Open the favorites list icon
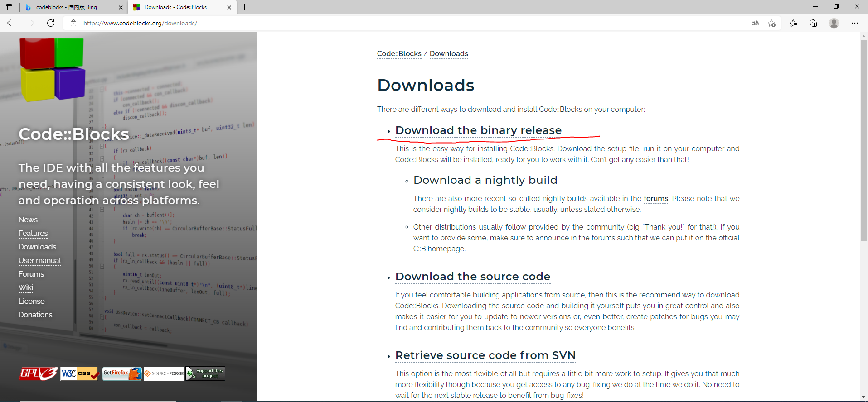868x402 pixels. [x=793, y=23]
